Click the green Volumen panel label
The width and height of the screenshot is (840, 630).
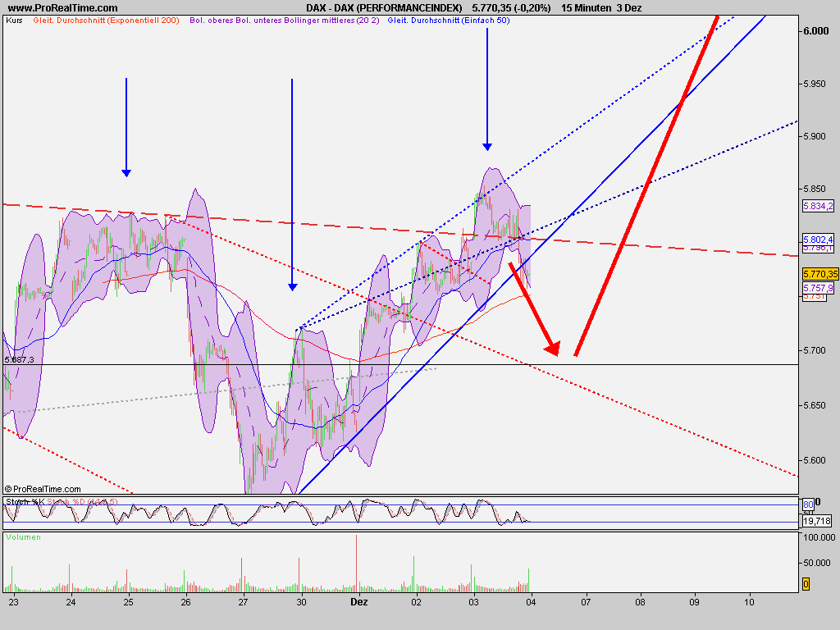[22, 537]
